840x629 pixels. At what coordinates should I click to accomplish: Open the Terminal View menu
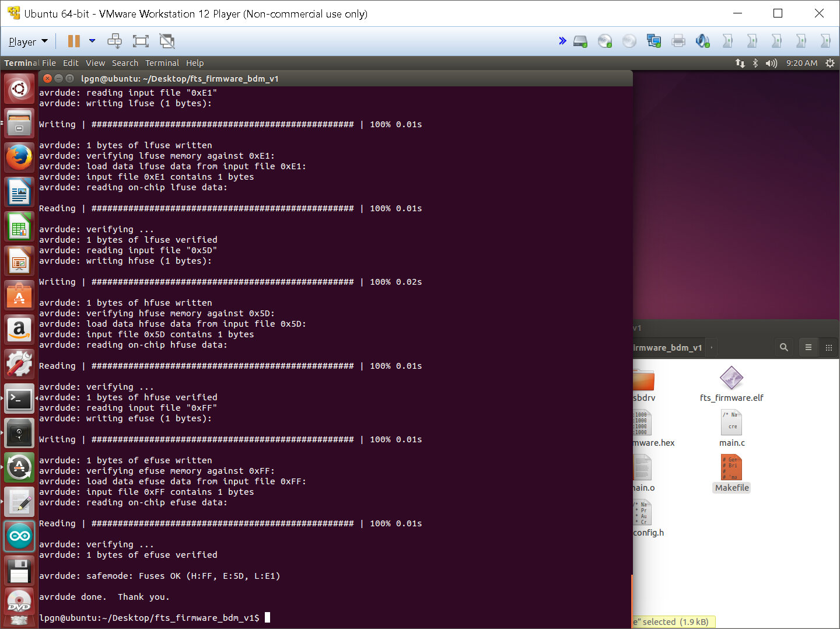point(95,63)
